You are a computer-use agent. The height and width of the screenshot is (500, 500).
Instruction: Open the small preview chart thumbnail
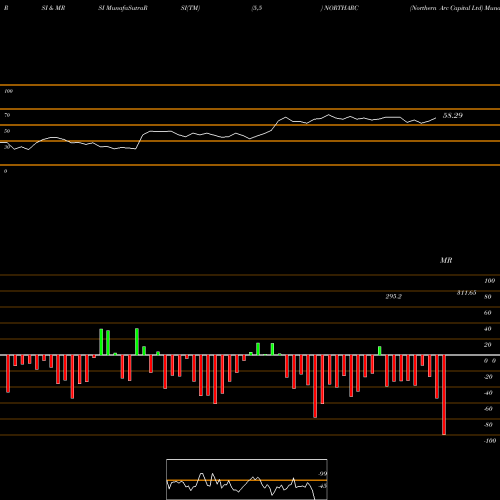[x=247, y=479]
